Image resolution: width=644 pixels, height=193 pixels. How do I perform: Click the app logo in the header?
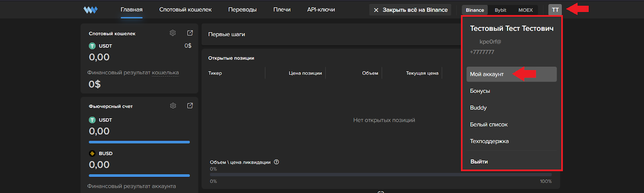(x=91, y=10)
